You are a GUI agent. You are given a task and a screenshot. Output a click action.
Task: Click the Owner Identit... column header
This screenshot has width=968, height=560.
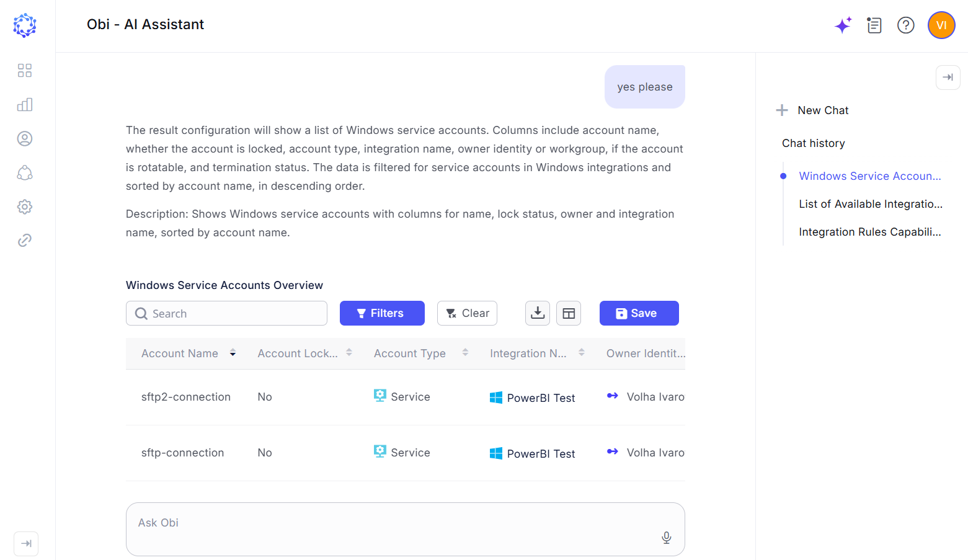pos(646,353)
